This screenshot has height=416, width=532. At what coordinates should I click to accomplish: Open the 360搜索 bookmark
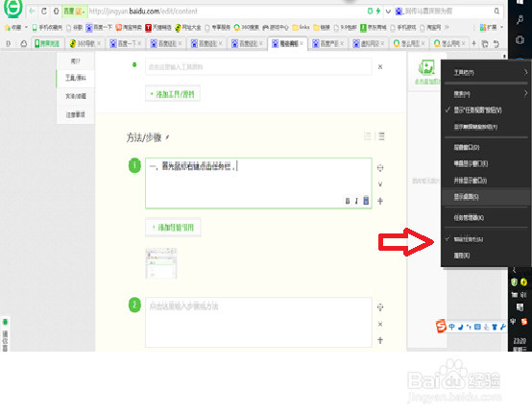pyautogui.click(x=247, y=28)
